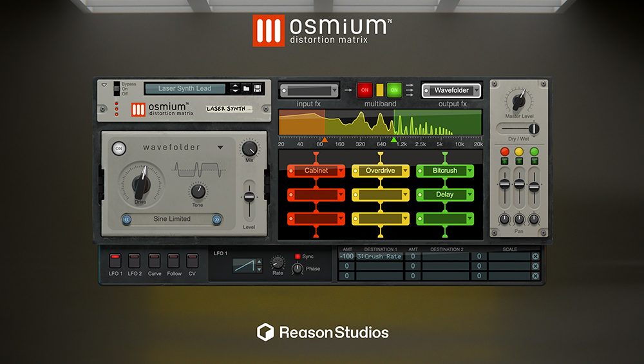Screen dimensions: 644x364
Task: Click the wavefolder Drive knob
Action: (x=141, y=184)
